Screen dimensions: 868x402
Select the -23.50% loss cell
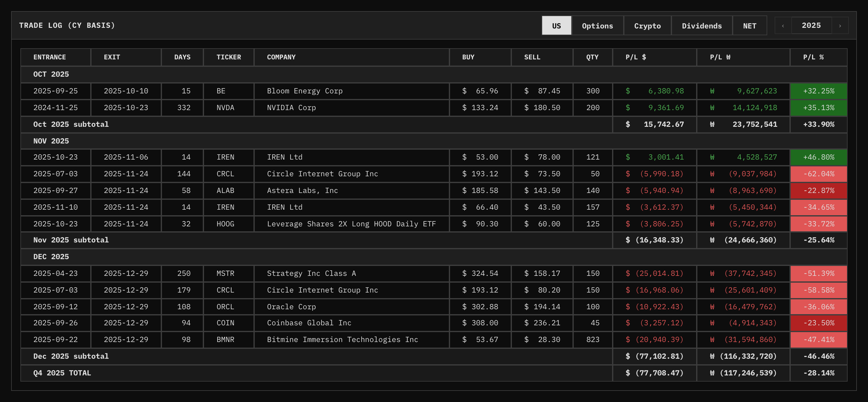coord(819,323)
